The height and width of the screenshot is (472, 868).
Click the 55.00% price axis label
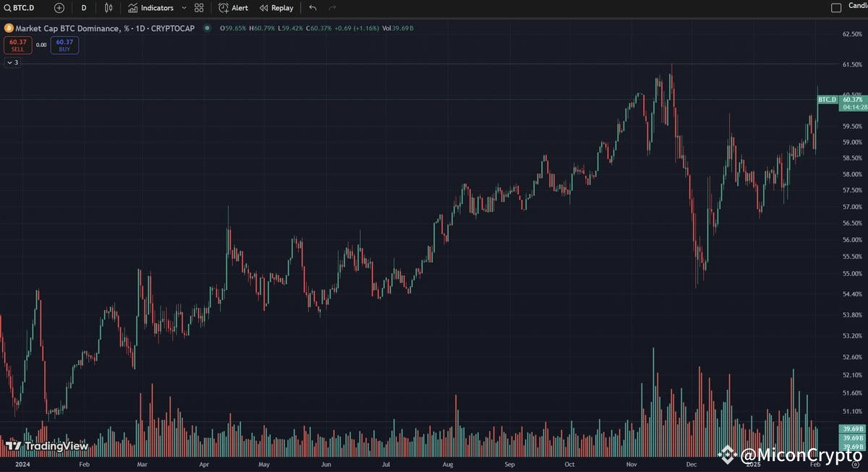(854, 274)
